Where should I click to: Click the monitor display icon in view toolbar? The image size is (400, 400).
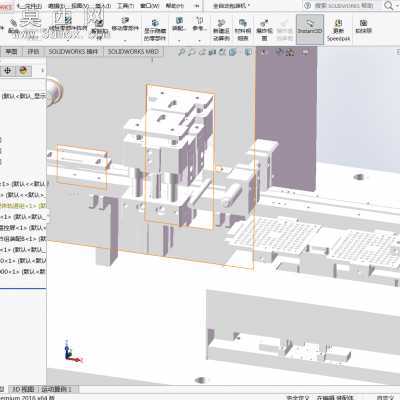coord(305,52)
